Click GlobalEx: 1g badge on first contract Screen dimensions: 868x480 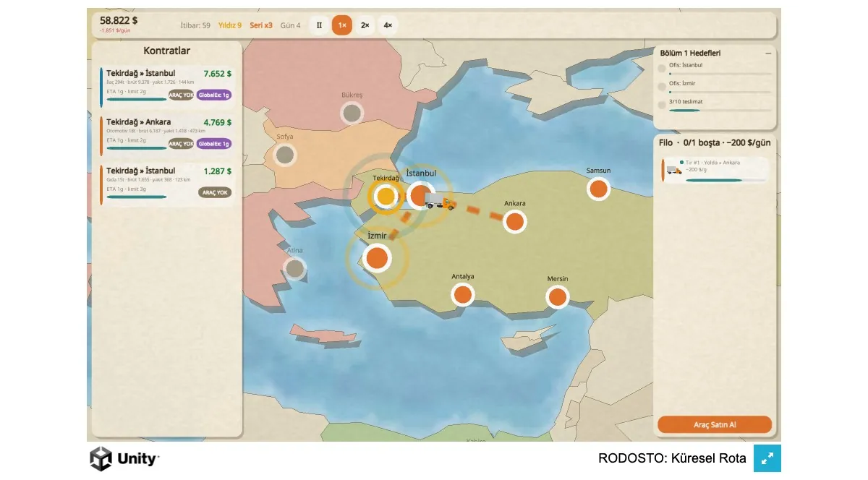(214, 95)
